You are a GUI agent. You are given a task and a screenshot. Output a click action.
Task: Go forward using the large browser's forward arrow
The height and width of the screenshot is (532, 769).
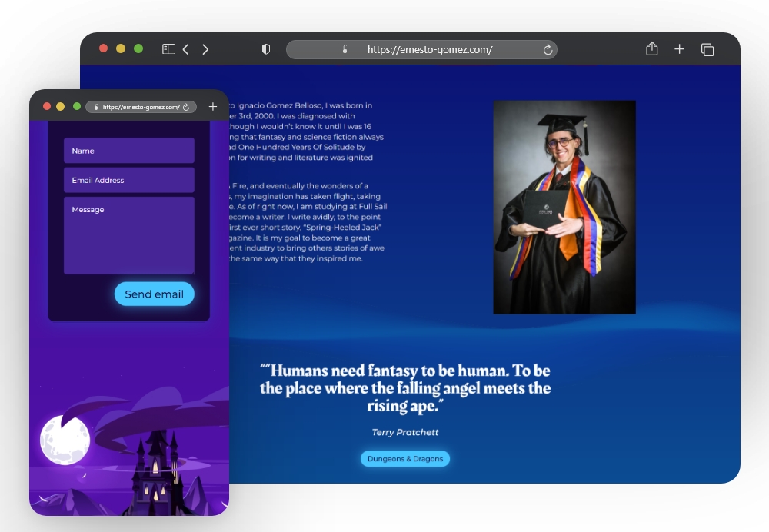point(205,49)
